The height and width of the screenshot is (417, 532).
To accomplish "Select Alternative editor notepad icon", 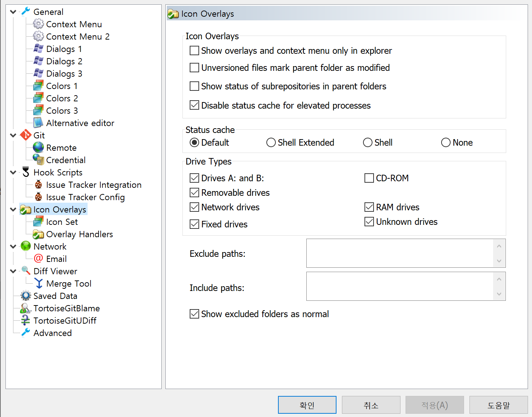I will point(39,123).
